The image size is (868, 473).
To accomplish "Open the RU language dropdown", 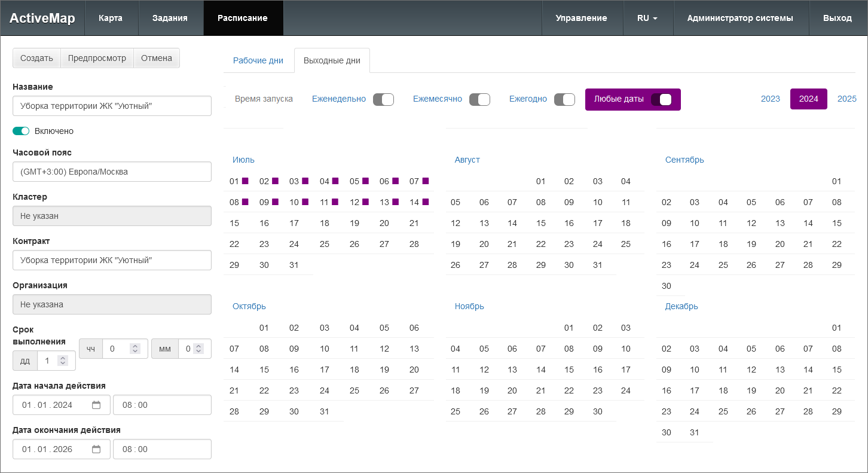I will pyautogui.click(x=647, y=18).
